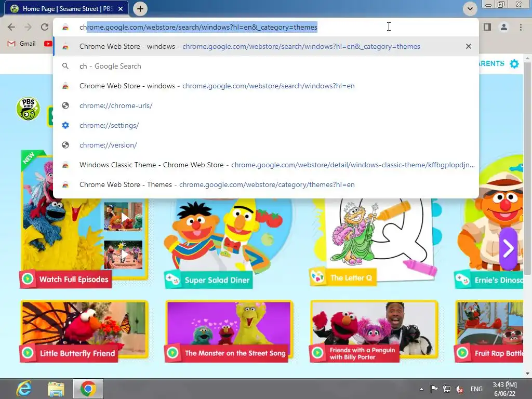The width and height of the screenshot is (532, 399).
Task: Click the play icon on Little Butterfly Friend
Action: [x=28, y=353]
